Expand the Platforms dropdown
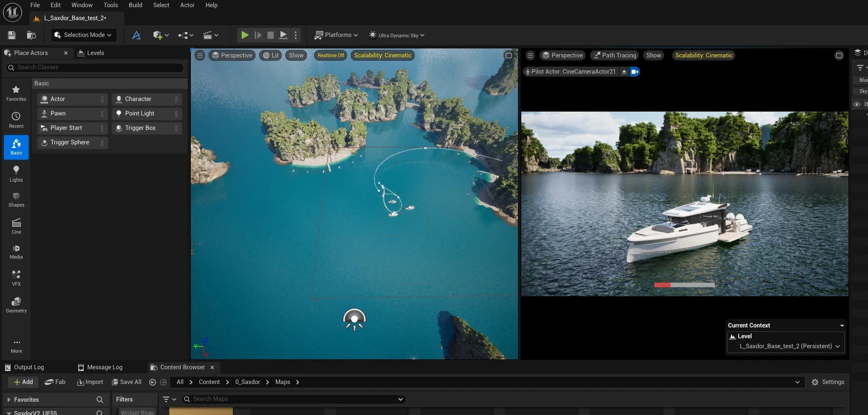This screenshot has width=868, height=415. (336, 35)
